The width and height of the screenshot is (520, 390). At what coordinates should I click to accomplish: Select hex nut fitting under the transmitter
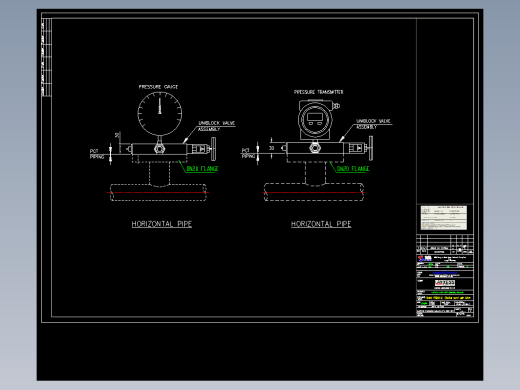(x=315, y=147)
